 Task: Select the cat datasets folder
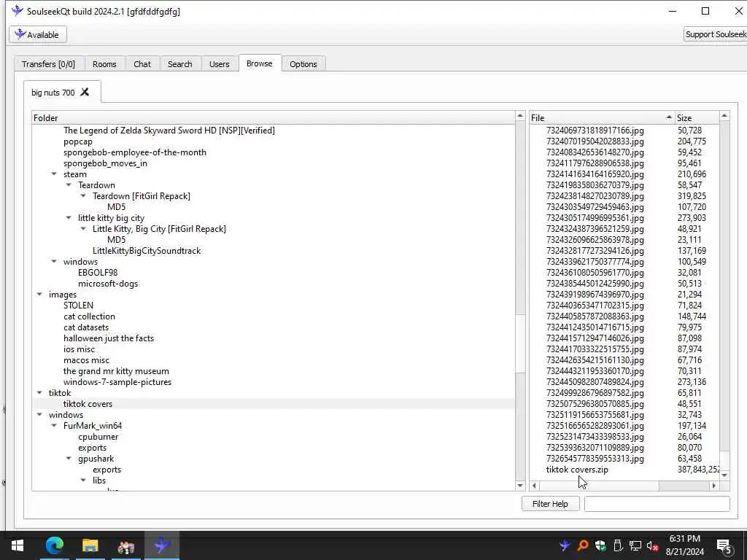[86, 327]
